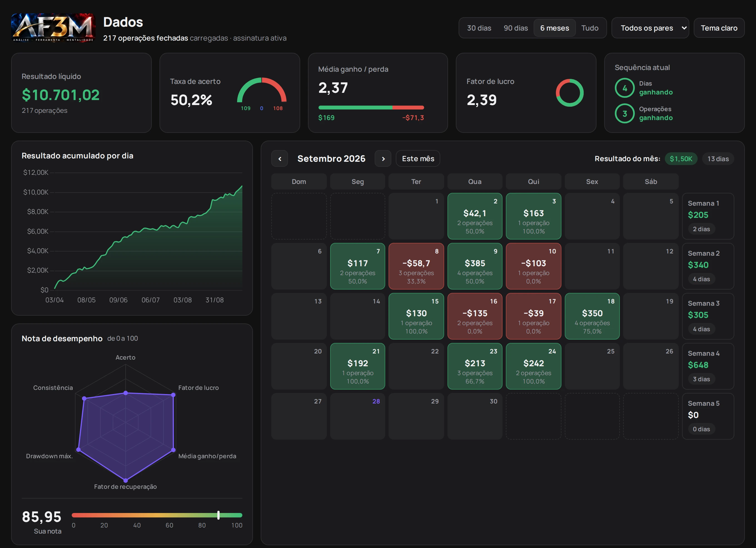This screenshot has height=548, width=756.
Task: Open day 15 cell showing $130
Action: coord(416,316)
